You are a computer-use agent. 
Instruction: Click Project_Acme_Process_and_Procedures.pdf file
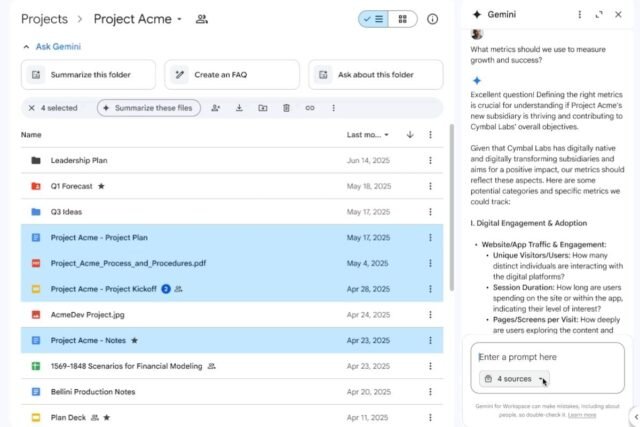tap(232, 263)
